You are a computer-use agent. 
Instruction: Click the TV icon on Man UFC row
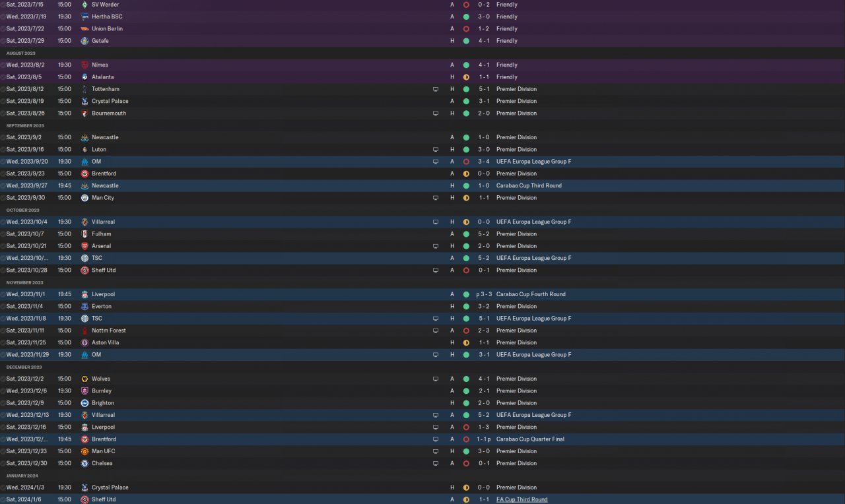pos(436,451)
